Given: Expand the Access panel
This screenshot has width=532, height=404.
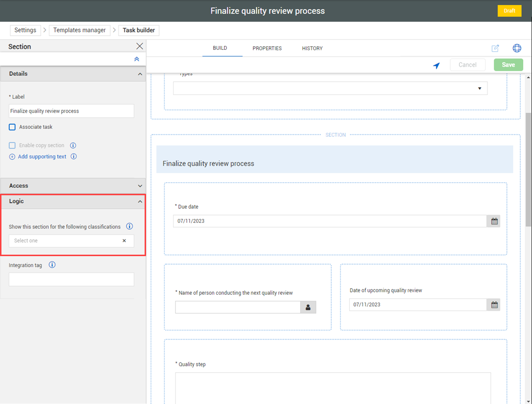Looking at the screenshot, I should click(140, 186).
